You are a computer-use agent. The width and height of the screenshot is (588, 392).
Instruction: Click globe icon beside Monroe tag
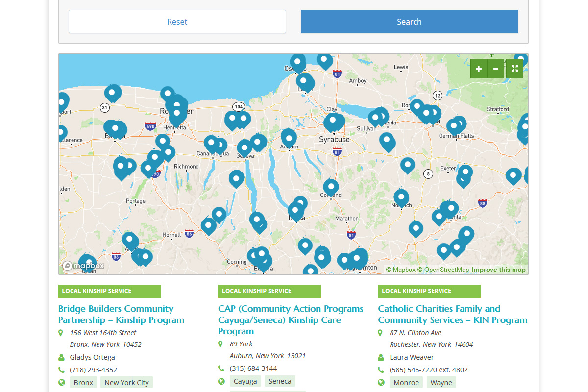pos(381,383)
